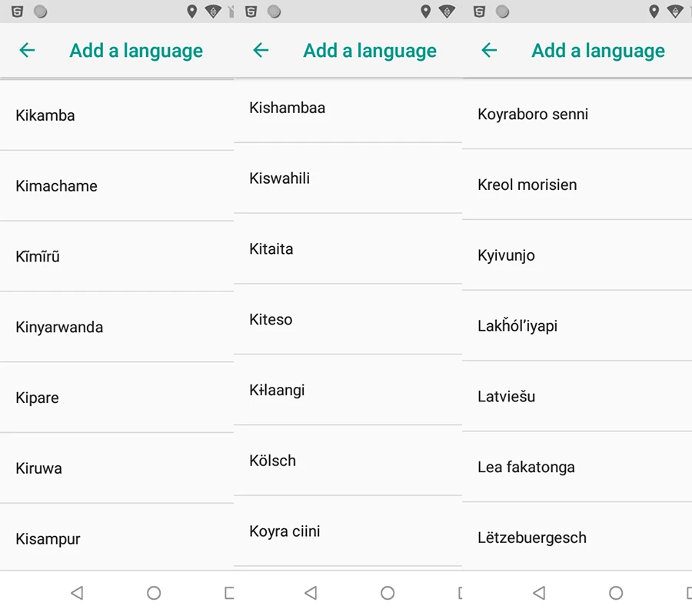Tap Android home button on left screen
692x616 pixels.
[x=154, y=593]
